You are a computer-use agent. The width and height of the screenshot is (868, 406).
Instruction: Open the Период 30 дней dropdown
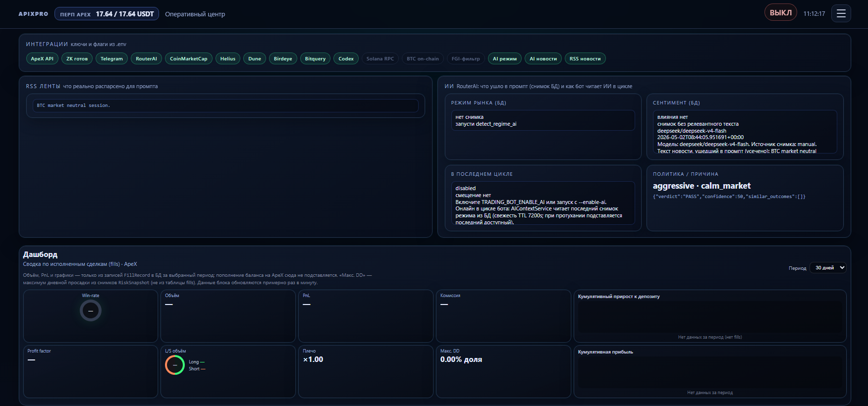tap(828, 268)
